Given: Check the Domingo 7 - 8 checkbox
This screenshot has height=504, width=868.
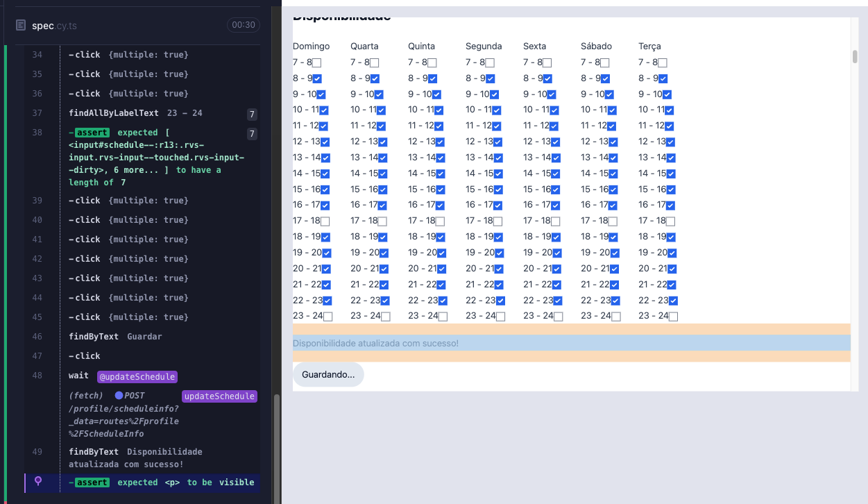Looking at the screenshot, I should (316, 62).
